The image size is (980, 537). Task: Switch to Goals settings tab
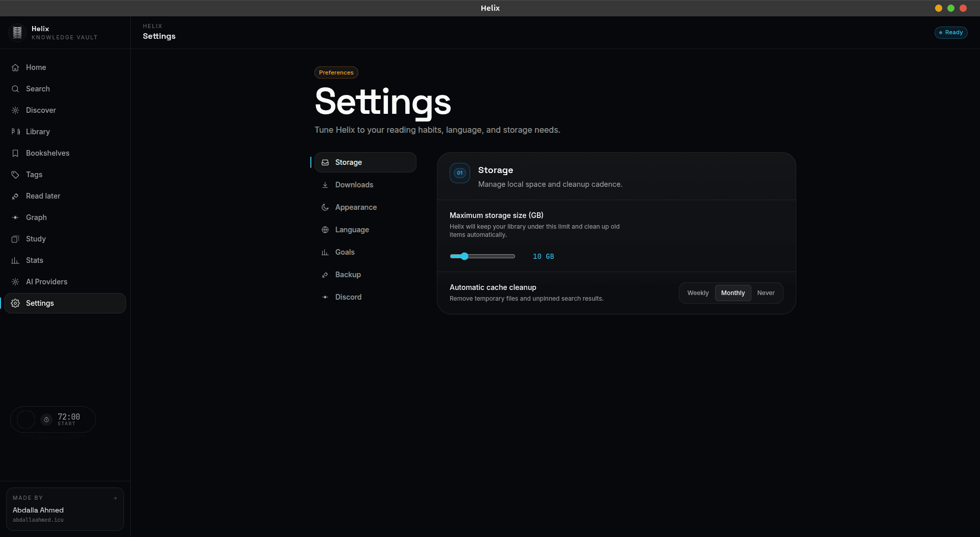tap(365, 252)
